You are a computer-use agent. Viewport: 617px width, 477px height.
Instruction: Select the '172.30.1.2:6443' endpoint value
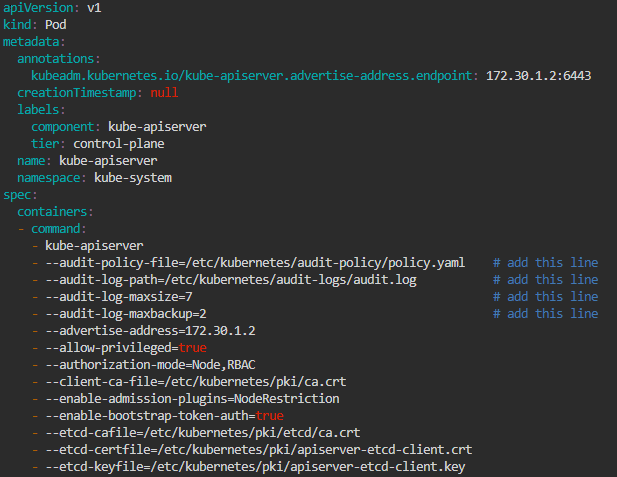538,76
